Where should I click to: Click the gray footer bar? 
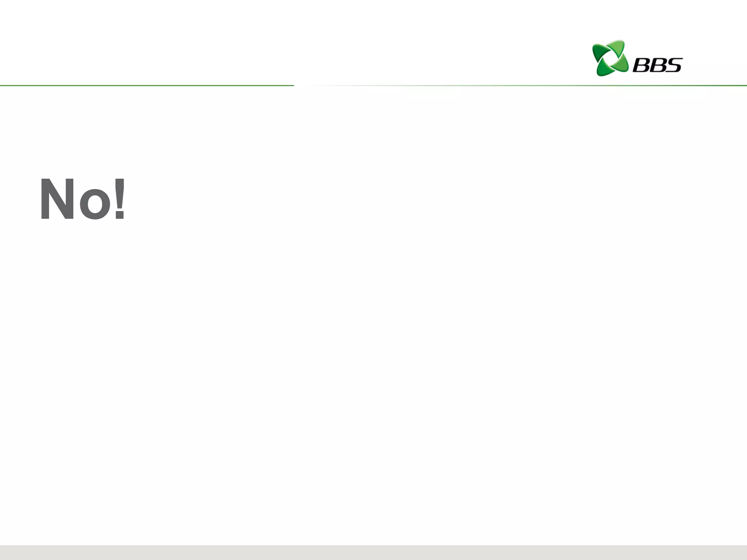[373, 552]
